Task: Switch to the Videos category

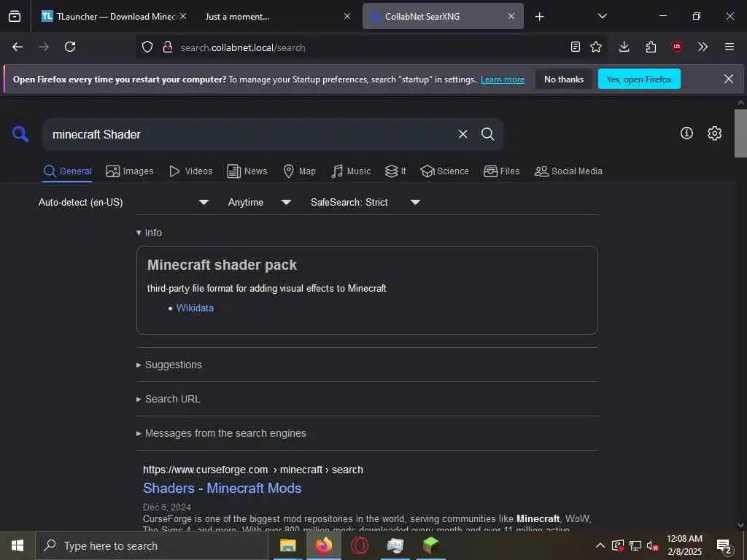Action: coord(191,171)
